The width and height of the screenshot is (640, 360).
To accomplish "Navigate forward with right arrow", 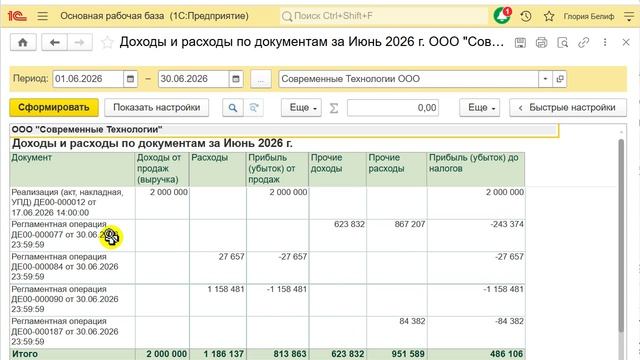I will coord(80,42).
